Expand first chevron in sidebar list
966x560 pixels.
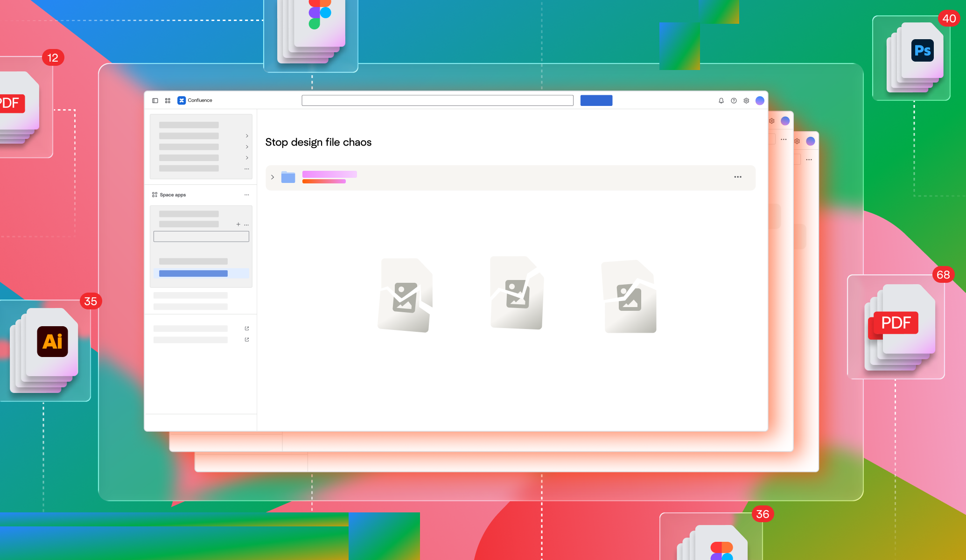[x=247, y=136]
